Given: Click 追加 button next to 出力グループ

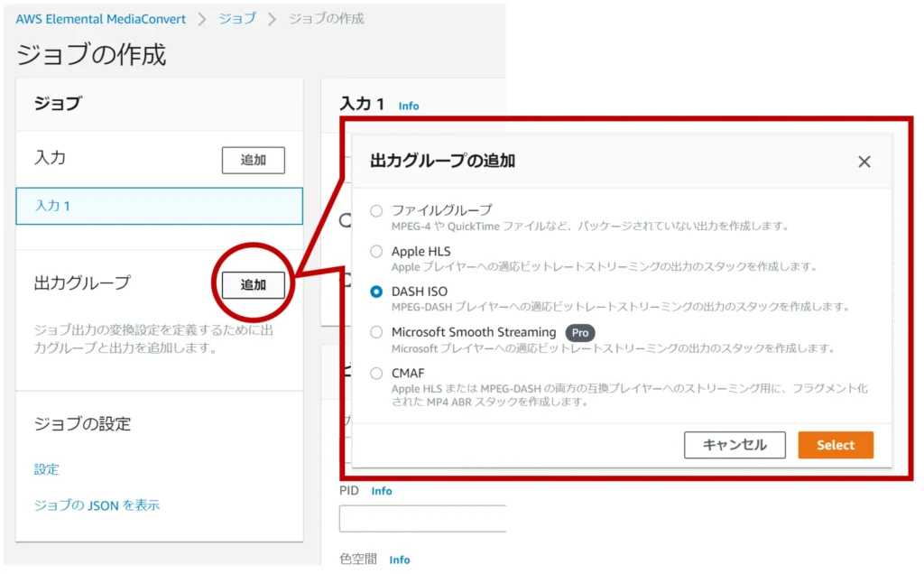Looking at the screenshot, I should (254, 285).
